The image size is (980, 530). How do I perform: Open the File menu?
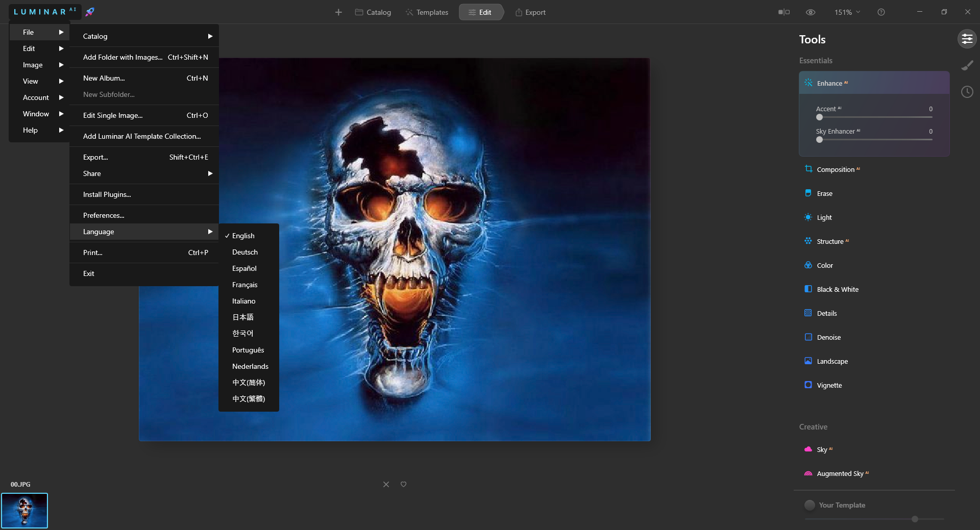click(39, 32)
